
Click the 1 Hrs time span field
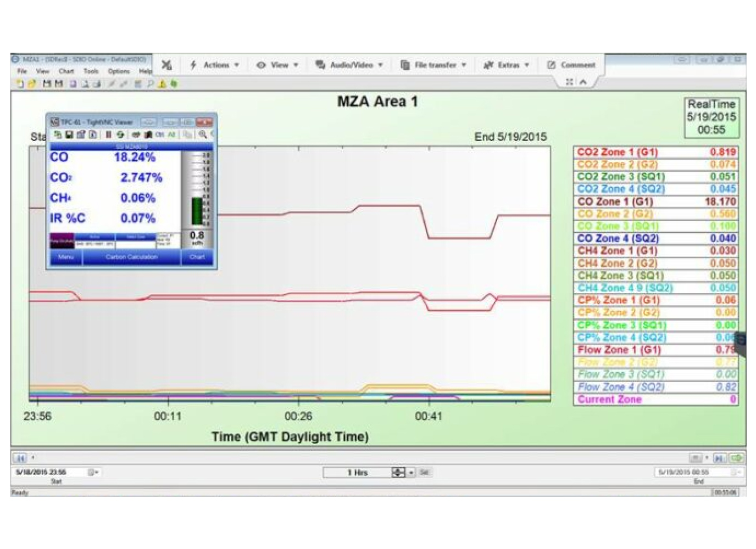click(x=357, y=473)
